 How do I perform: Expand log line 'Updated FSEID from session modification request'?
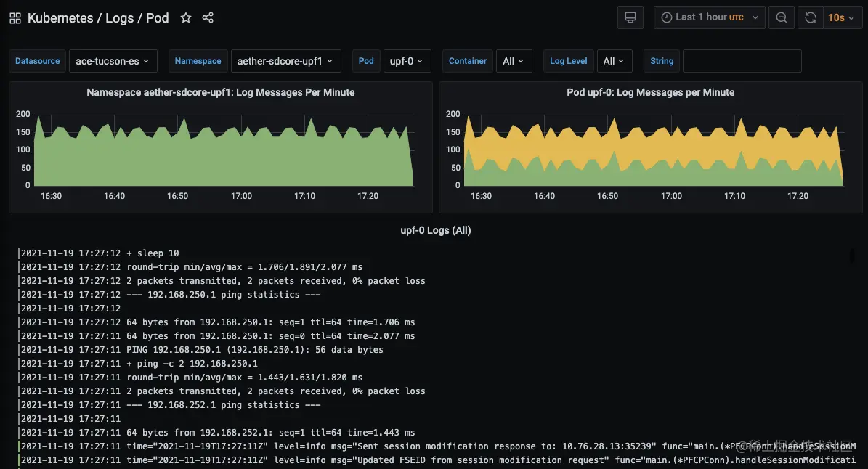pos(437,461)
